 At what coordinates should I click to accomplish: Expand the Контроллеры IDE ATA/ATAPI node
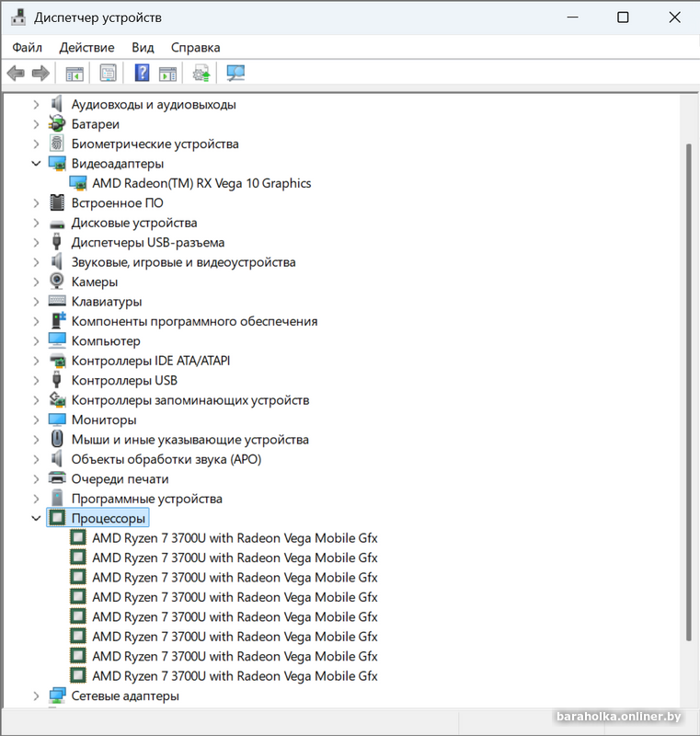[36, 361]
